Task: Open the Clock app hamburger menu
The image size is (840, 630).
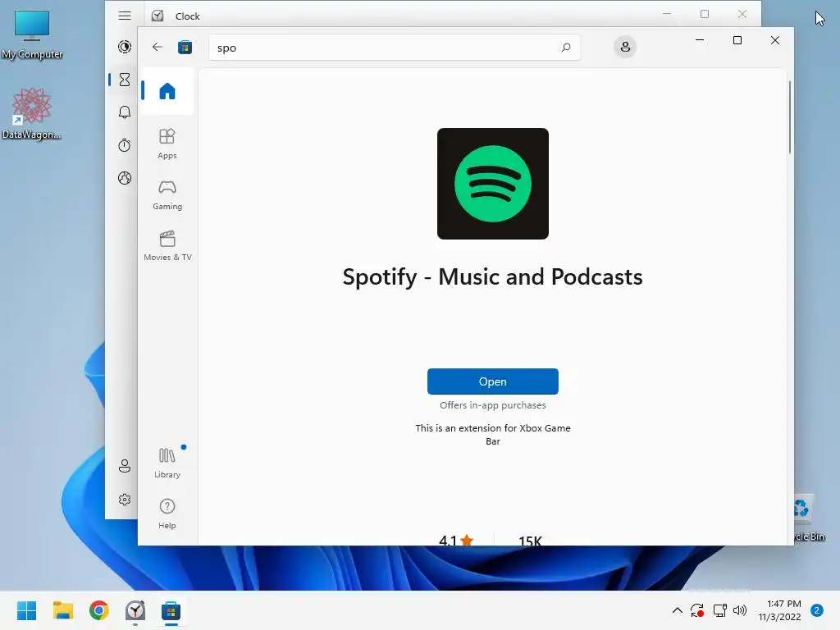Action: click(125, 16)
